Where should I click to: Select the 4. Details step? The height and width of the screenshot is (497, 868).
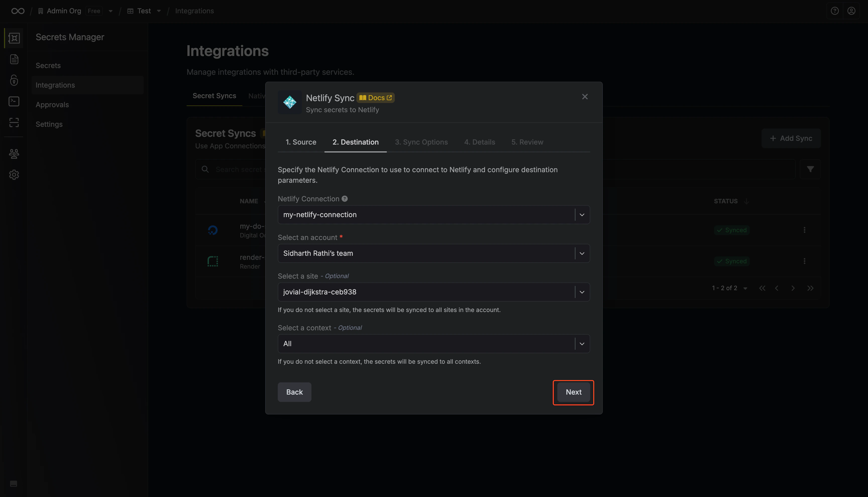(479, 142)
